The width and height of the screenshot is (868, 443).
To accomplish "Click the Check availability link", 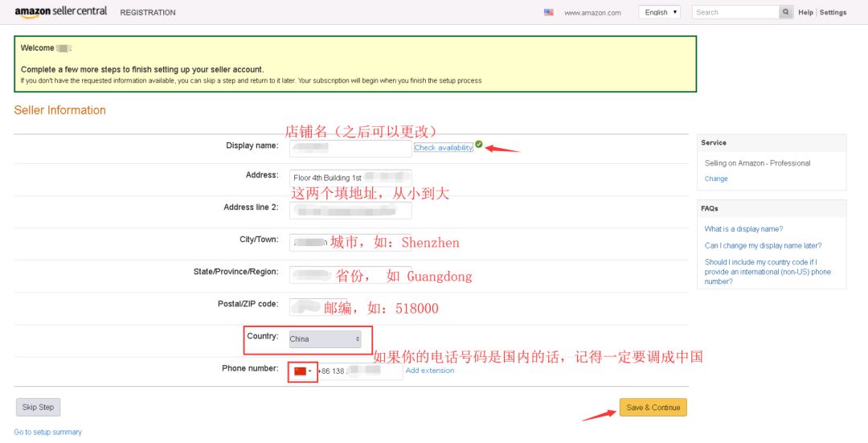I will coord(443,148).
